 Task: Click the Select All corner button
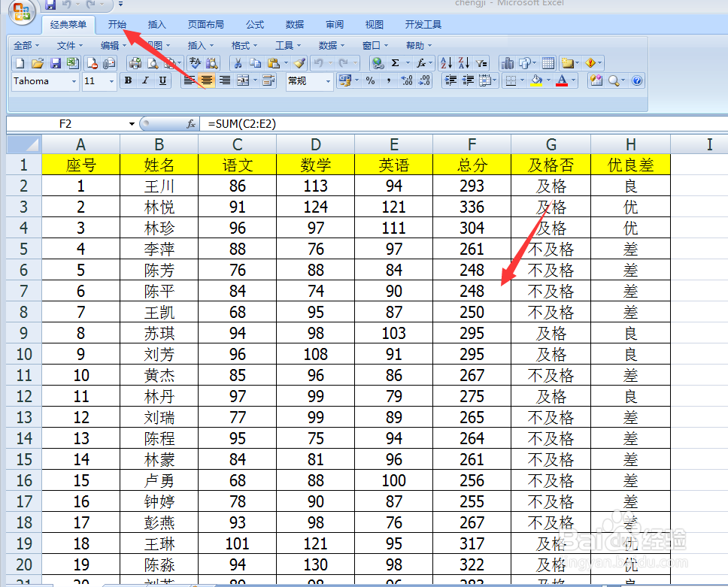[24, 144]
